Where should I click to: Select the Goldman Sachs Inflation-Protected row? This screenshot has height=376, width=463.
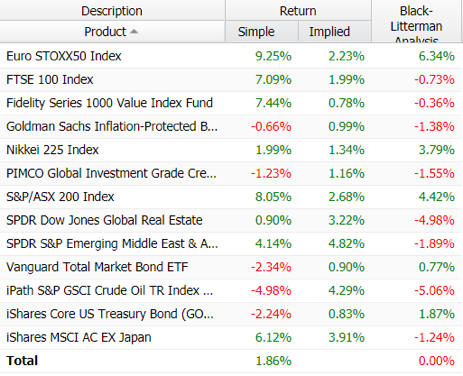231,127
